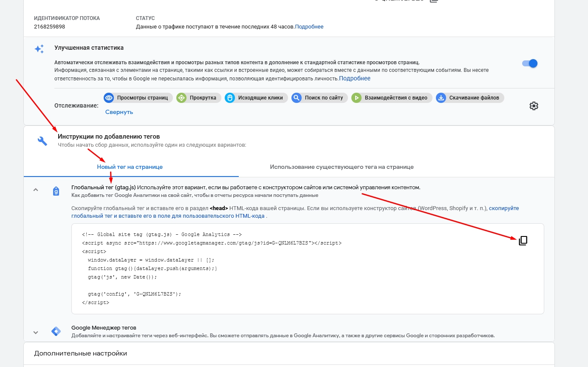Click the Взаимодействия с видео play chip

(392, 98)
